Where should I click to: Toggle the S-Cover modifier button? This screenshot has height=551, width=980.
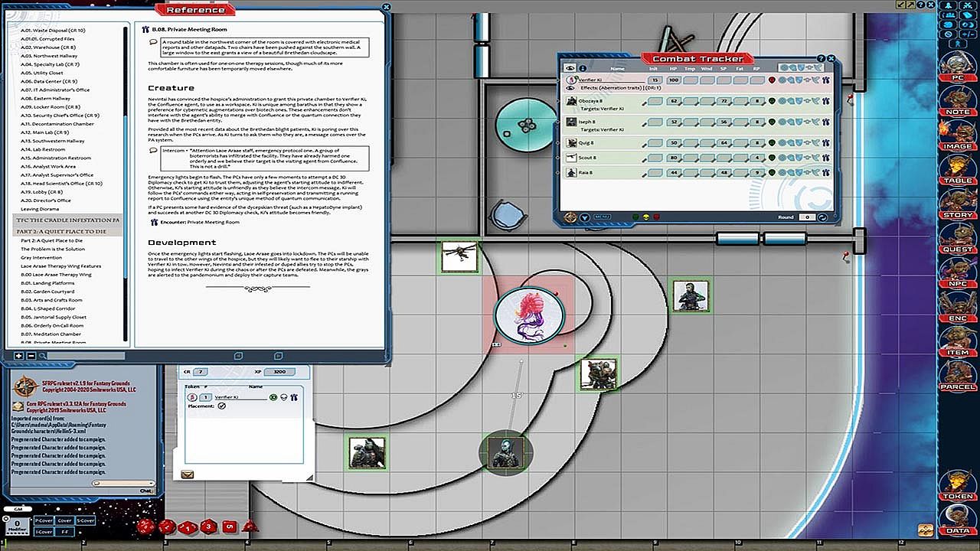coord(86,520)
